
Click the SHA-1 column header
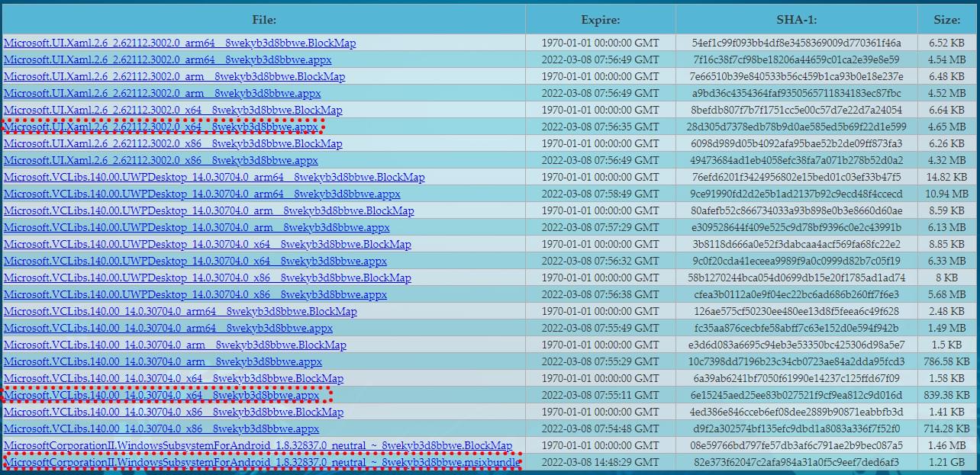click(x=796, y=20)
